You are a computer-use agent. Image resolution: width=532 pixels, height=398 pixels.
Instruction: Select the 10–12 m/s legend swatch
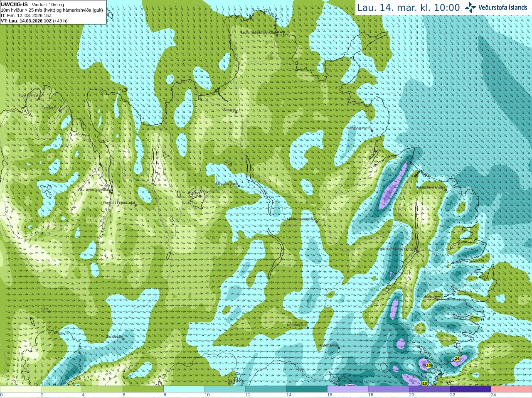[225, 389]
